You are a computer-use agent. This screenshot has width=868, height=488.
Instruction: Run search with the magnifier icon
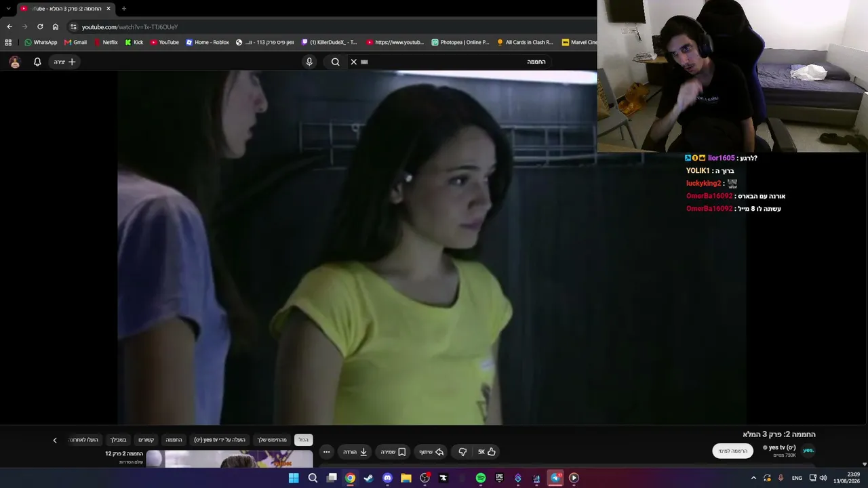tap(335, 62)
